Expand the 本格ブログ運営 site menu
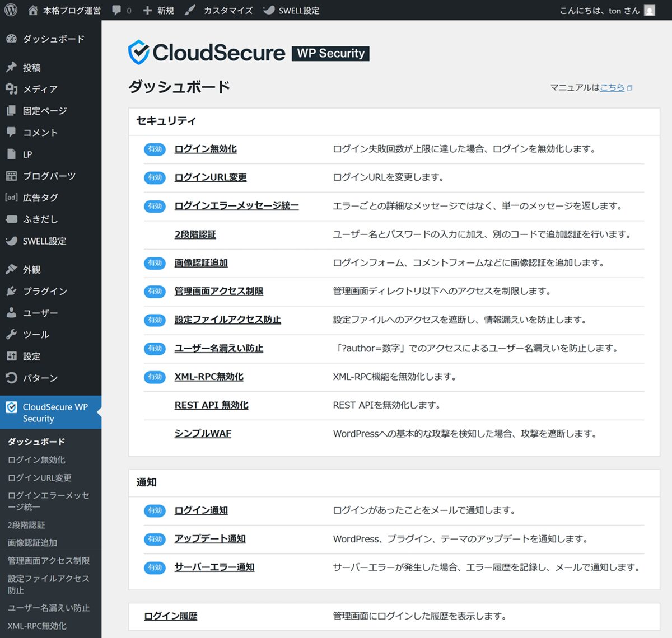This screenshot has height=638, width=672. pos(65,11)
